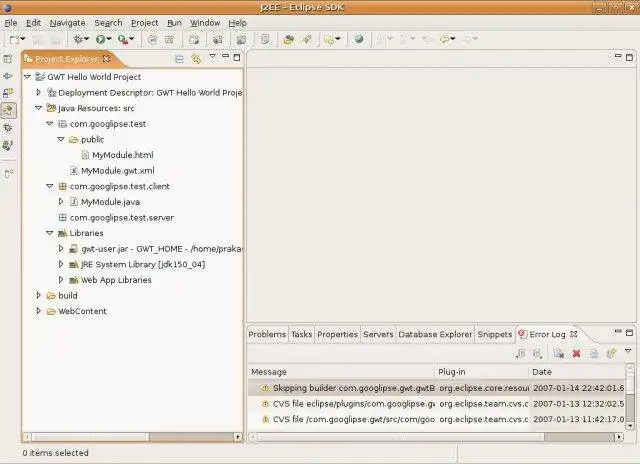Click the Error Log vertical scrollbar down arrow
Viewport: 640px width, 464px height.
pyautogui.click(x=630, y=426)
